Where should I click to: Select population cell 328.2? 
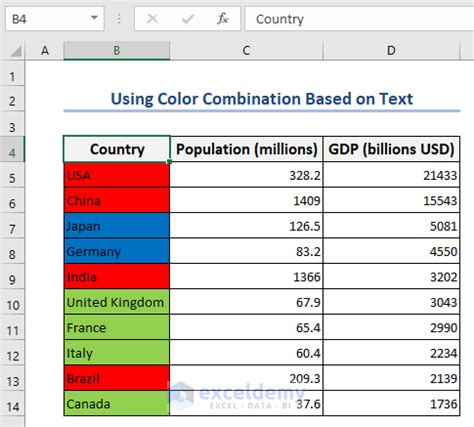[x=246, y=175]
